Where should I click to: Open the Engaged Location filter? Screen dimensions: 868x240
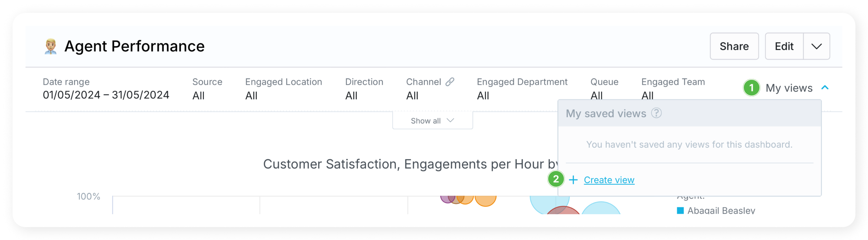283,89
